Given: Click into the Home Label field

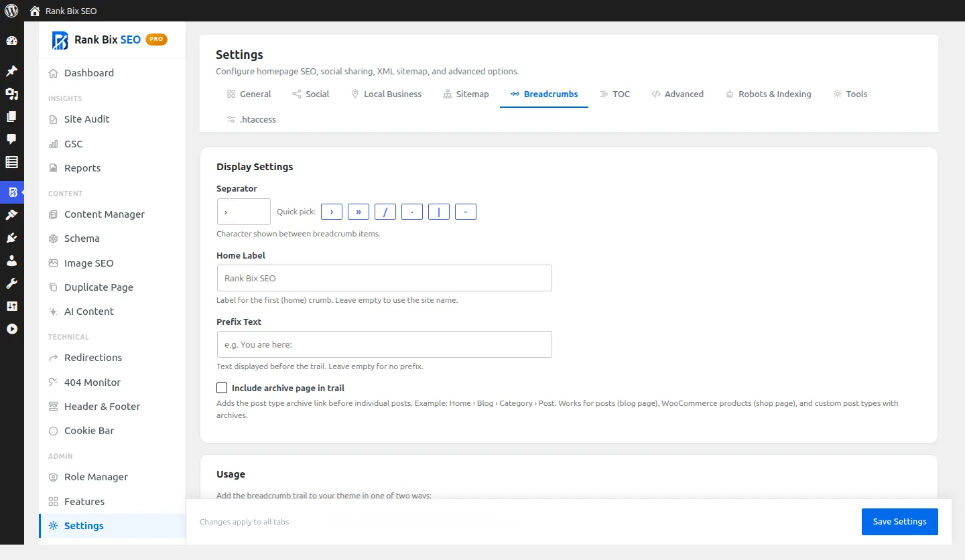Looking at the screenshot, I should (385, 278).
